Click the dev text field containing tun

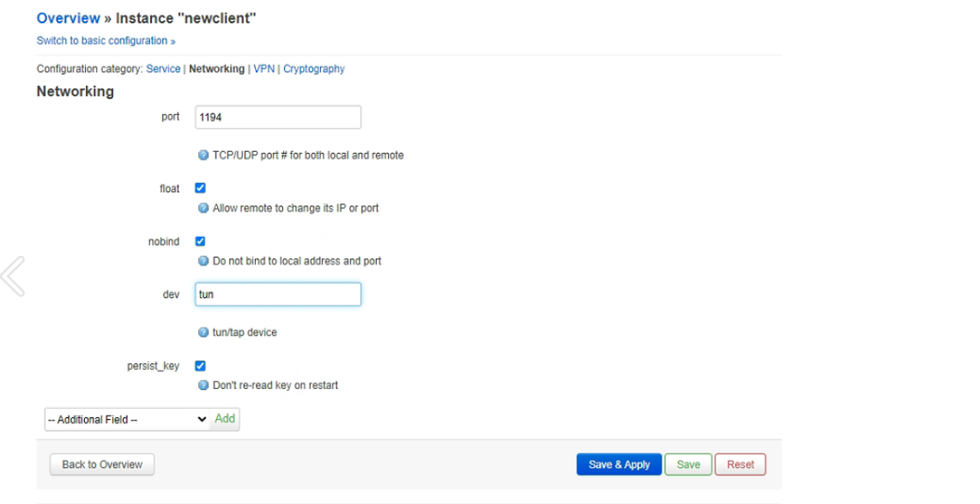(x=278, y=295)
